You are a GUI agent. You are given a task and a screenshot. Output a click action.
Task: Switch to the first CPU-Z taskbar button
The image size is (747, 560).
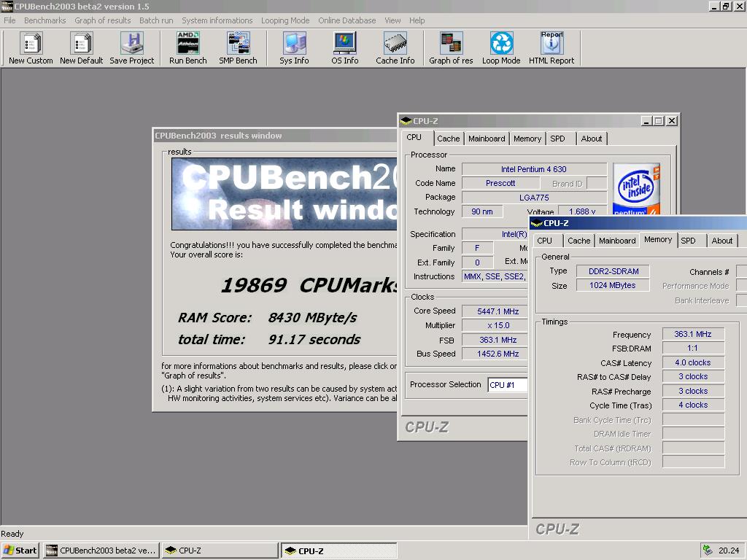pos(220,551)
